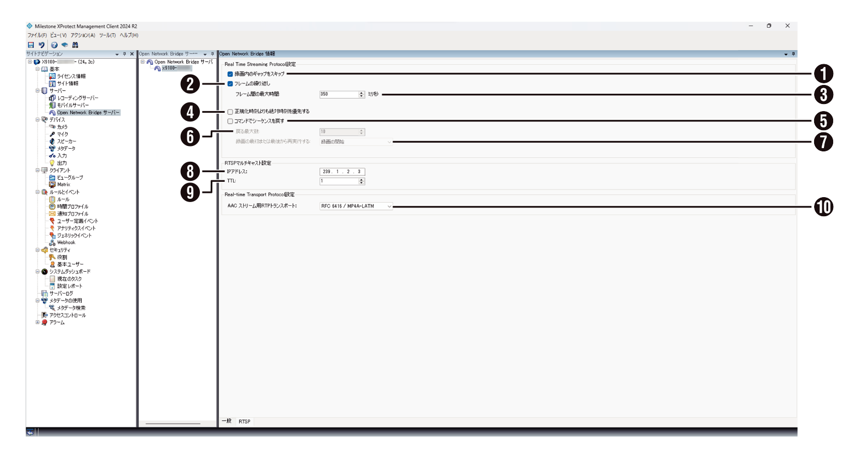Click the 基本ユーザー person icon
The image size is (868, 458).
[52, 264]
